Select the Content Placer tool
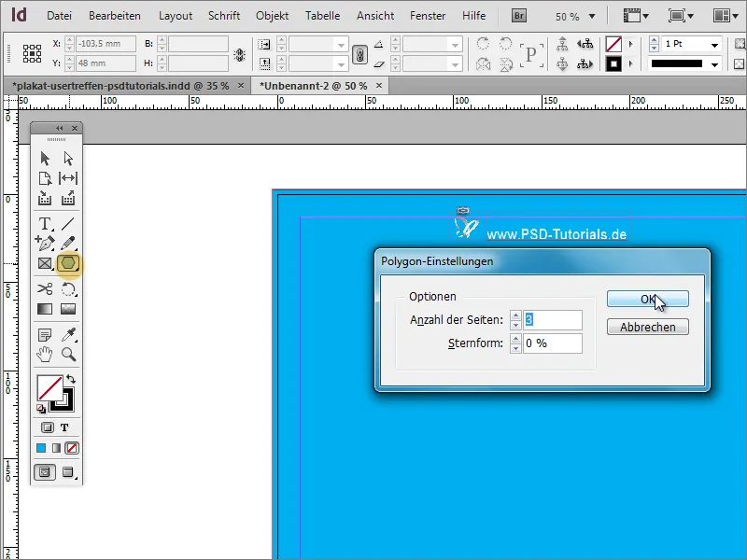The height and width of the screenshot is (560, 747). pos(68,198)
